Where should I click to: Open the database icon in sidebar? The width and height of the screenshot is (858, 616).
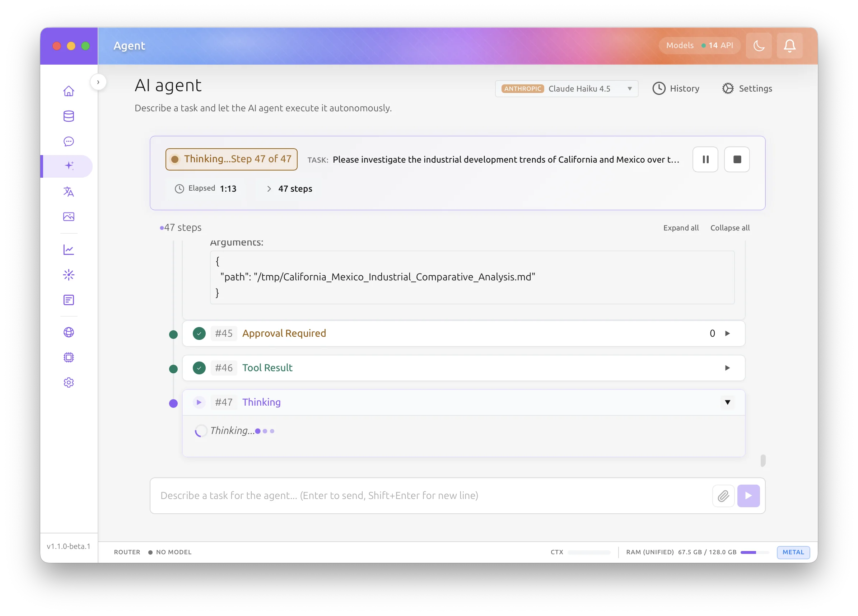(x=69, y=116)
